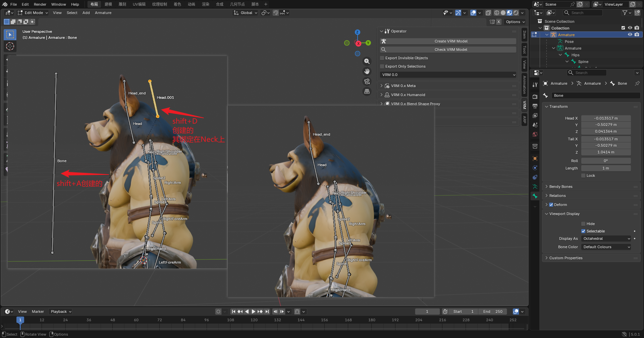
Task: Select solid viewport shading
Action: click(x=503, y=13)
